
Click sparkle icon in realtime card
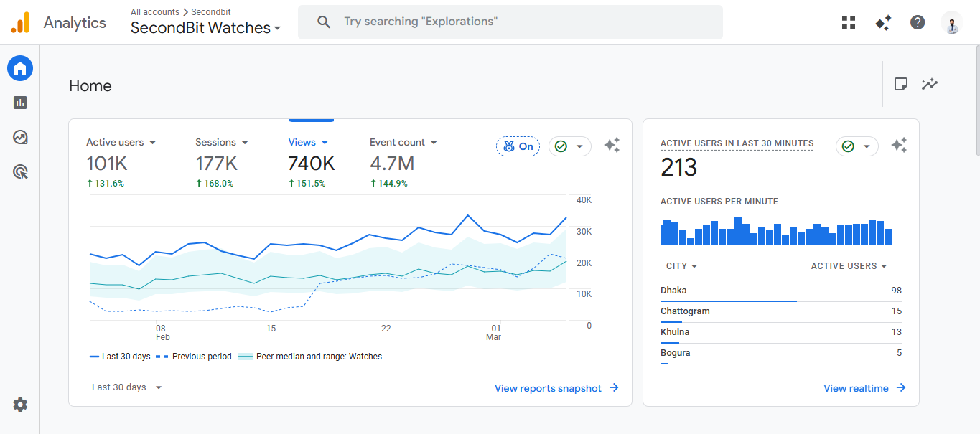coord(899,146)
